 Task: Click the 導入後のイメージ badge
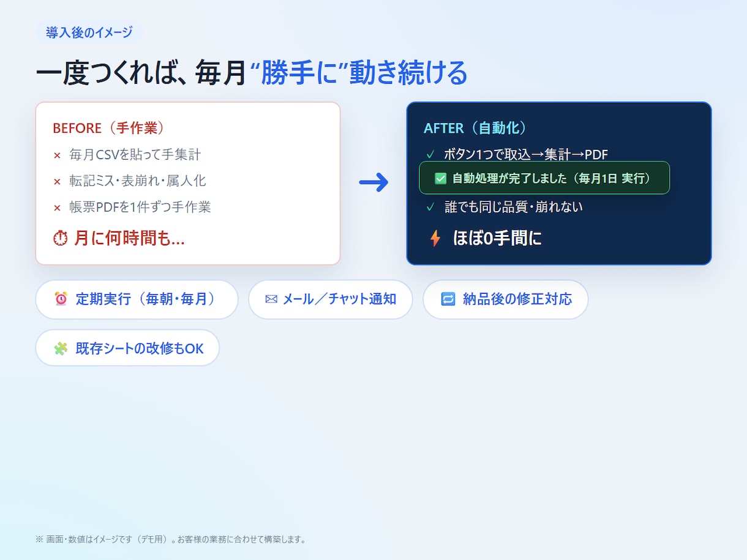[89, 32]
